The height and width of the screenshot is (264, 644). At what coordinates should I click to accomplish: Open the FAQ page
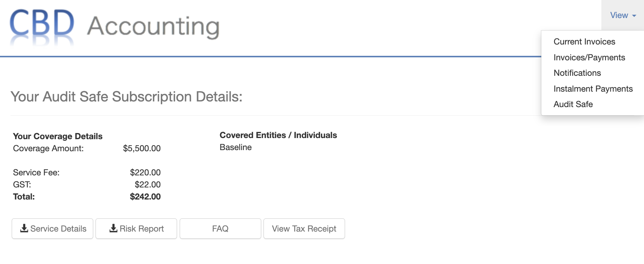pos(220,228)
